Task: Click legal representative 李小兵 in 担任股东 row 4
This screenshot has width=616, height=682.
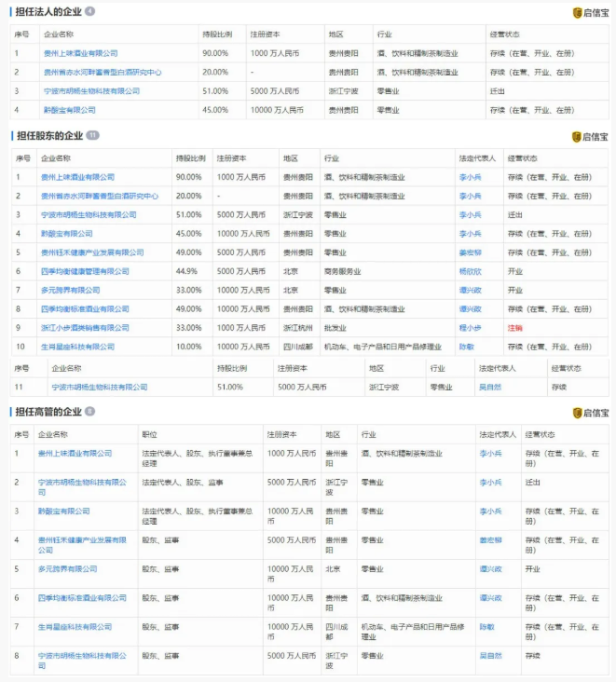Action: pyautogui.click(x=471, y=234)
